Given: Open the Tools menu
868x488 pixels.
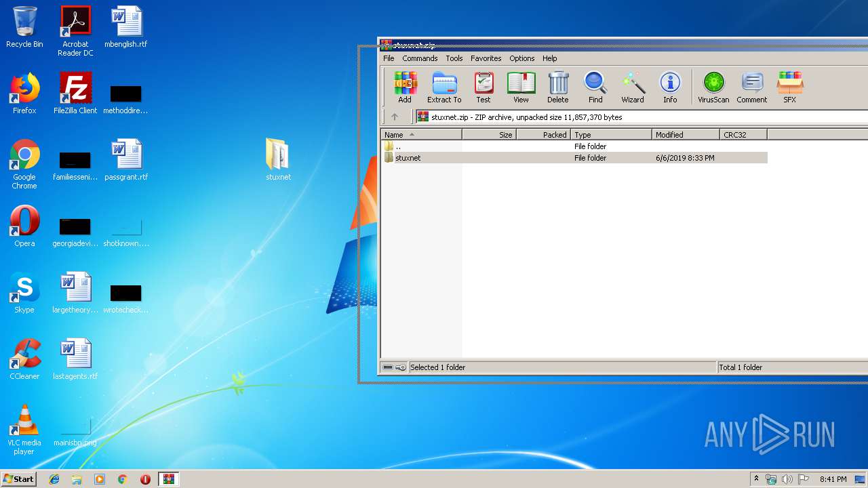Looking at the screenshot, I should point(454,58).
